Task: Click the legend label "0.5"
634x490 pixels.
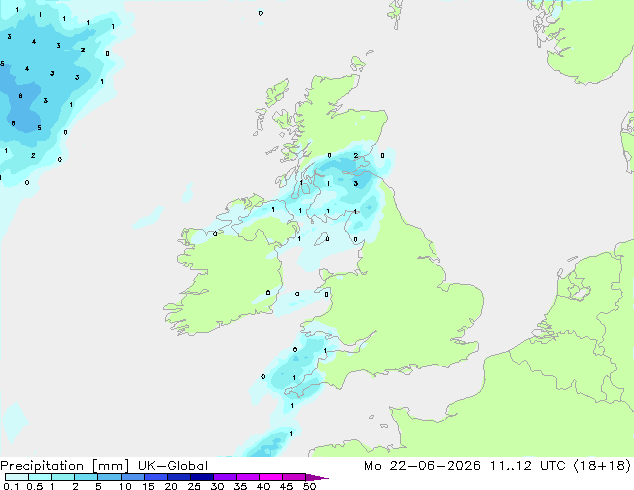Action: 34,486
